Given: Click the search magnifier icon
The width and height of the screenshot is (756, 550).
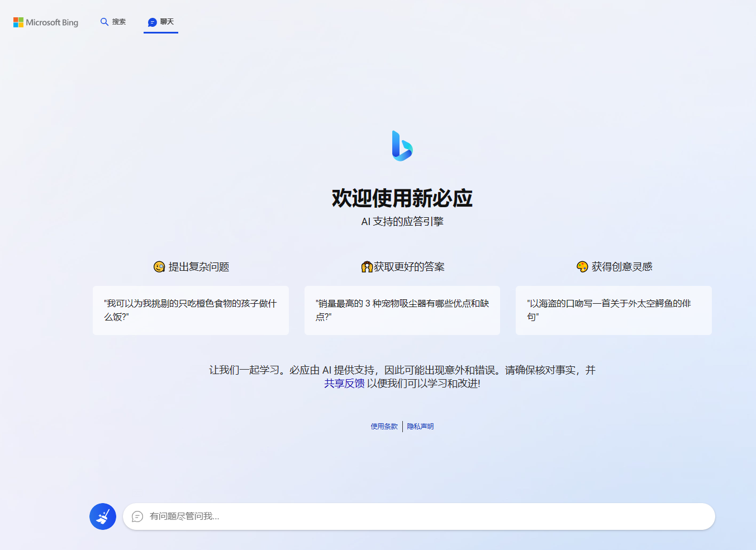Looking at the screenshot, I should point(104,22).
